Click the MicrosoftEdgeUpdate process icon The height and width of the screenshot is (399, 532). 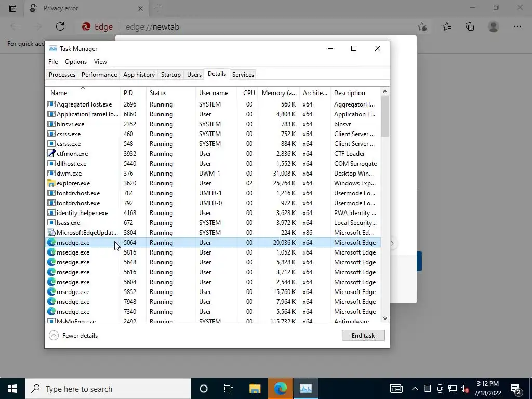click(x=51, y=233)
